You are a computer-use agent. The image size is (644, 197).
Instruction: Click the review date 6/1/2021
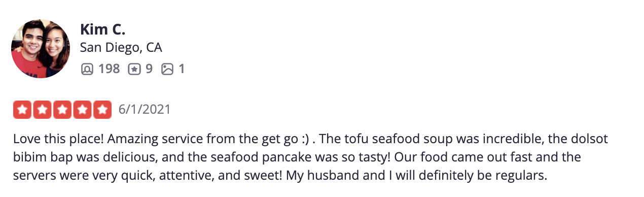coord(145,109)
